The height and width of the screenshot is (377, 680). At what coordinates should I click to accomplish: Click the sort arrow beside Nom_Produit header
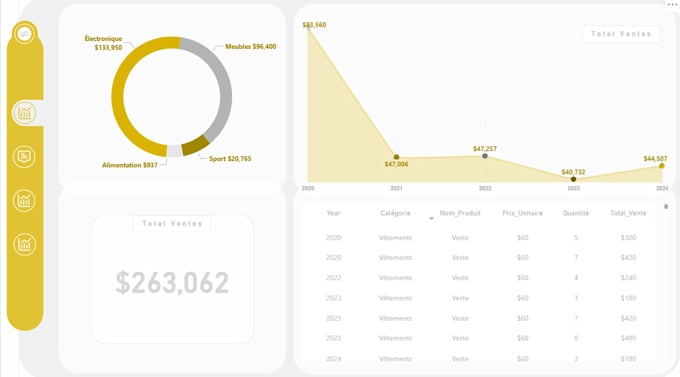[432, 218]
